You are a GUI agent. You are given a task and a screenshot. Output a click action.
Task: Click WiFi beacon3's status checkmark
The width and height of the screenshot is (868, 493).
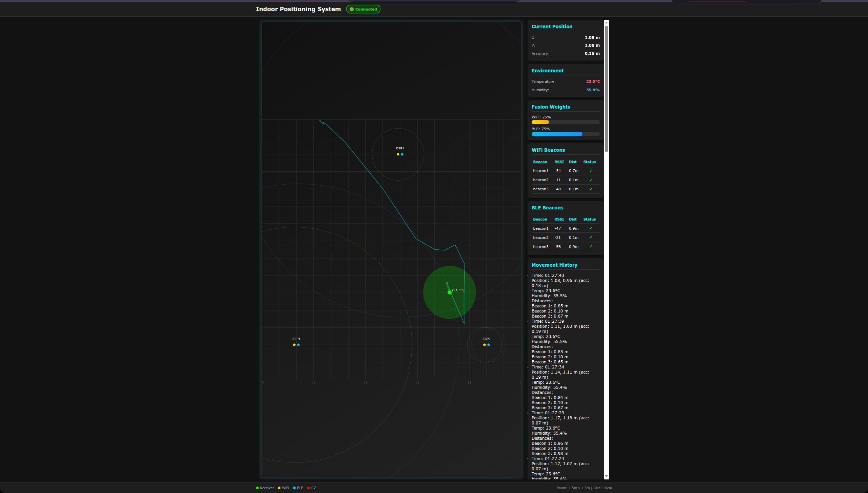pos(591,189)
